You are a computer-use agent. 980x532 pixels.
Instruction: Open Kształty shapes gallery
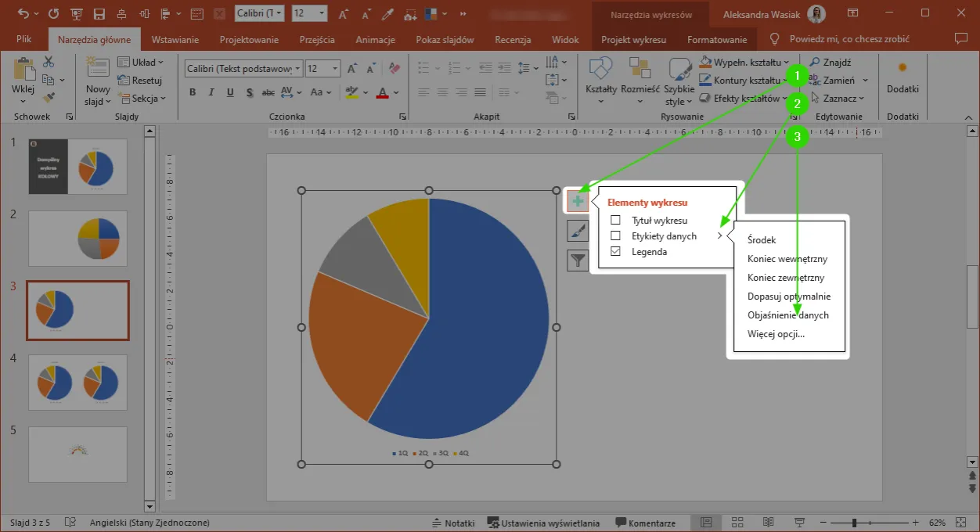(601, 81)
